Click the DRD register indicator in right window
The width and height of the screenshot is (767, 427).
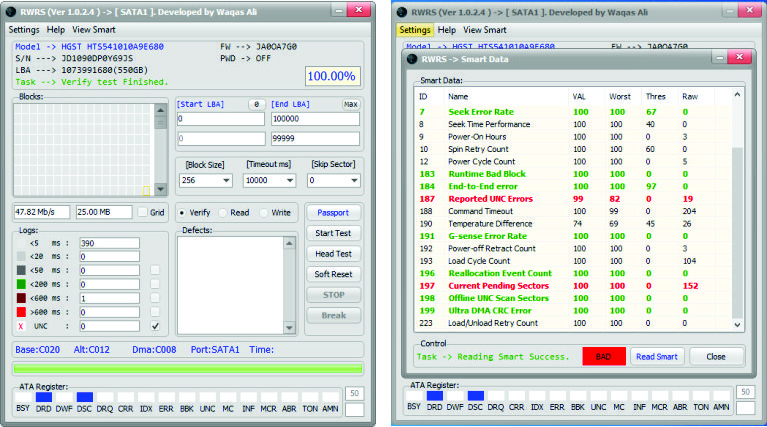[x=435, y=395]
